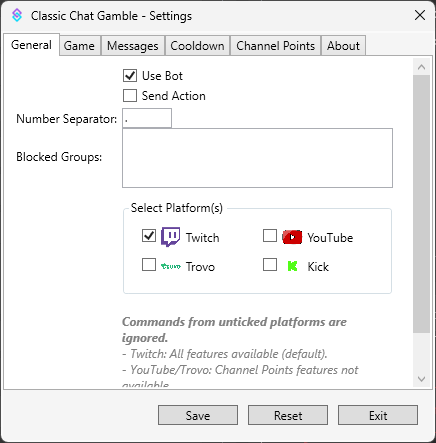Enable the YouTube platform checkbox
This screenshot has height=443, width=436.
pyautogui.click(x=270, y=236)
